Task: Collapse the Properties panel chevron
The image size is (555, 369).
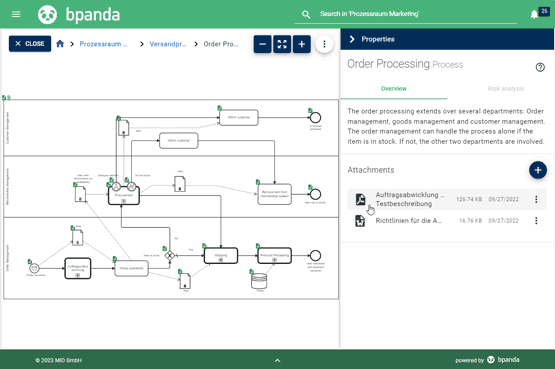Action: click(x=352, y=39)
